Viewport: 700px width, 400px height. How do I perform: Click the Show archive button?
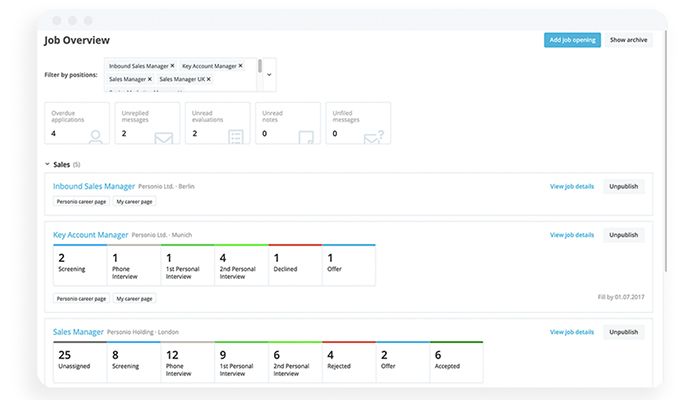point(629,40)
